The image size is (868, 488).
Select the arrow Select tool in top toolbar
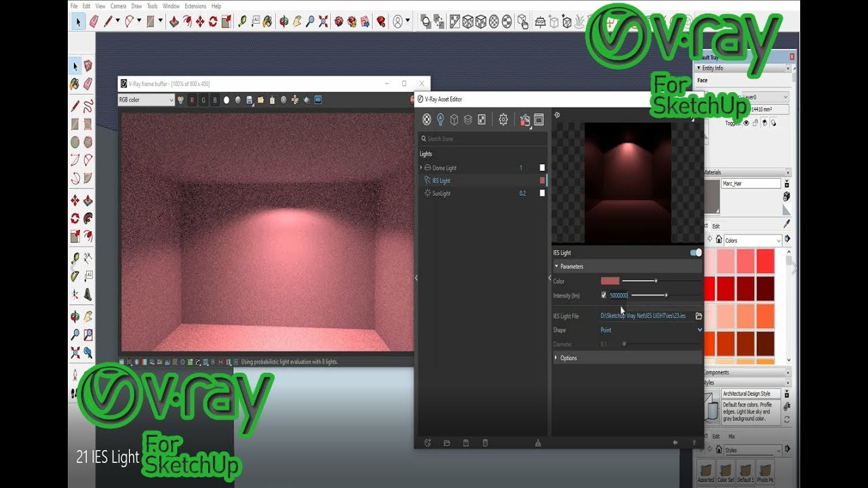pyautogui.click(x=78, y=22)
